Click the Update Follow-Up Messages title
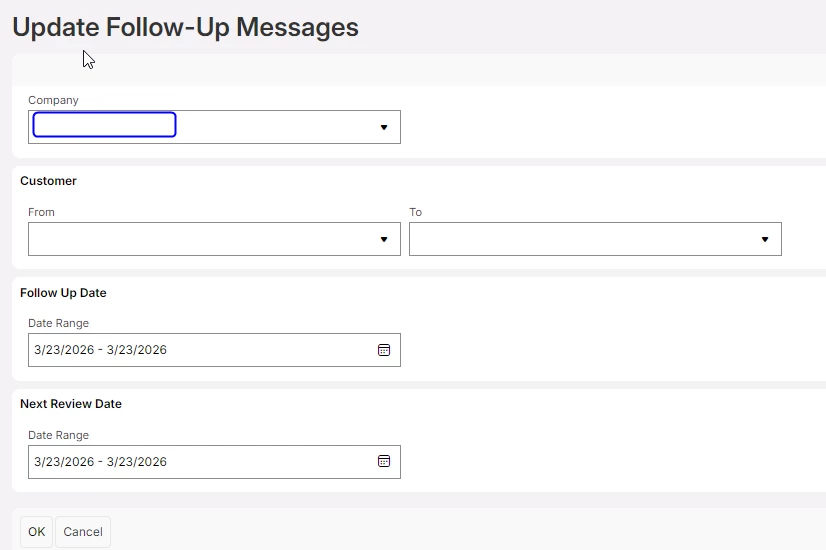Image resolution: width=826 pixels, height=550 pixels. click(x=185, y=27)
